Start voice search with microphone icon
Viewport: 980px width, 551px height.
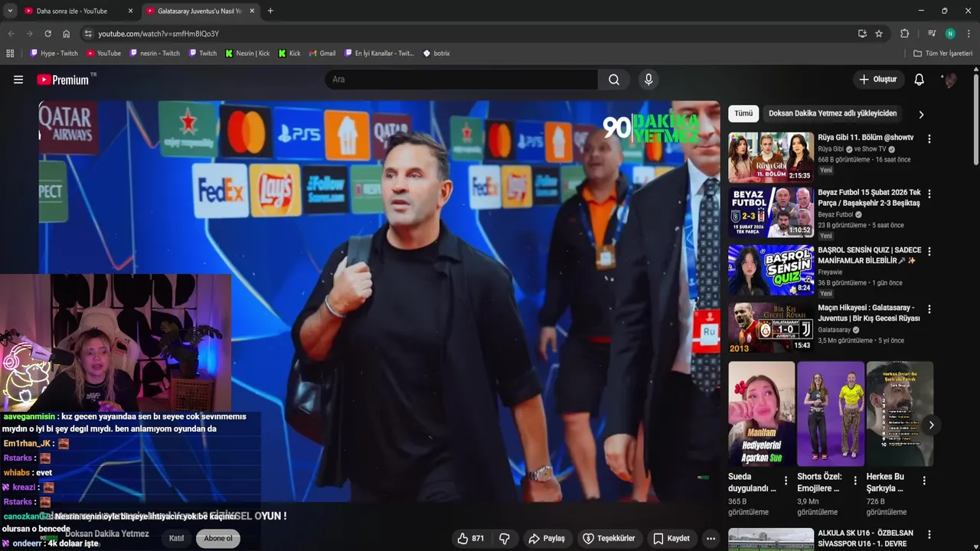648,80
